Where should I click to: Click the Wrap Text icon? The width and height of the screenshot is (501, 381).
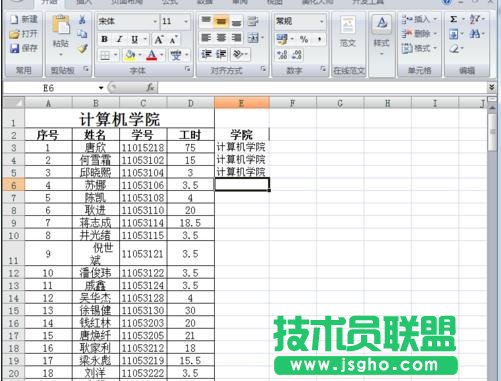coord(253,22)
